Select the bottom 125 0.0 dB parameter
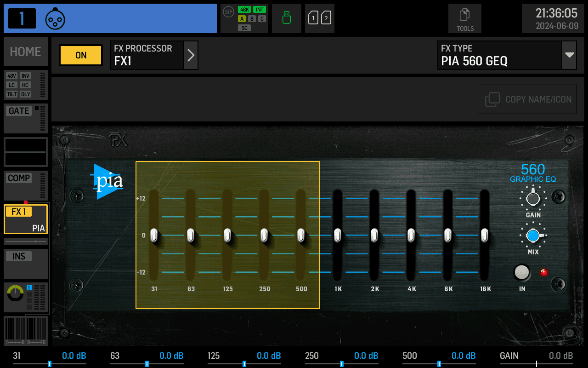 tap(244, 358)
